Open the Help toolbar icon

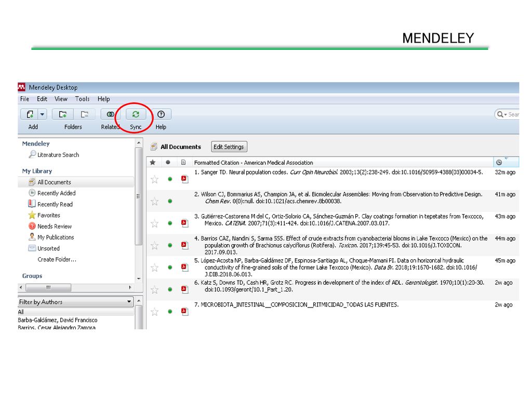point(161,114)
